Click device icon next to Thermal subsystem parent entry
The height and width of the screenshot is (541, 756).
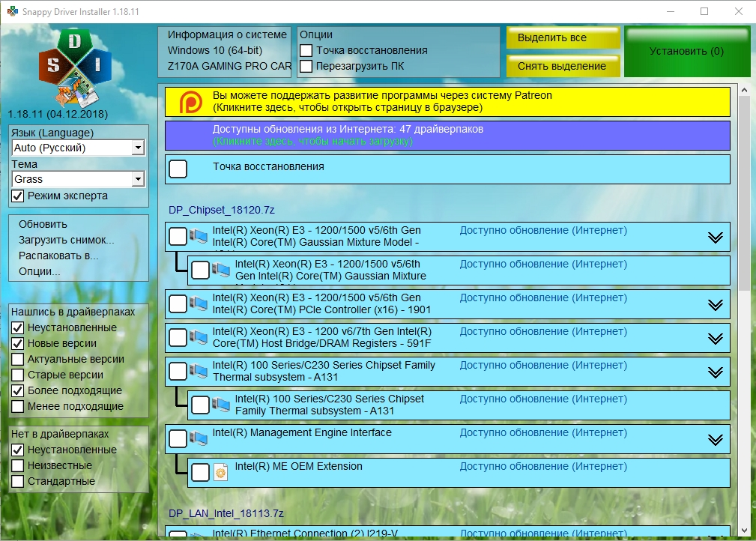pyautogui.click(x=199, y=371)
